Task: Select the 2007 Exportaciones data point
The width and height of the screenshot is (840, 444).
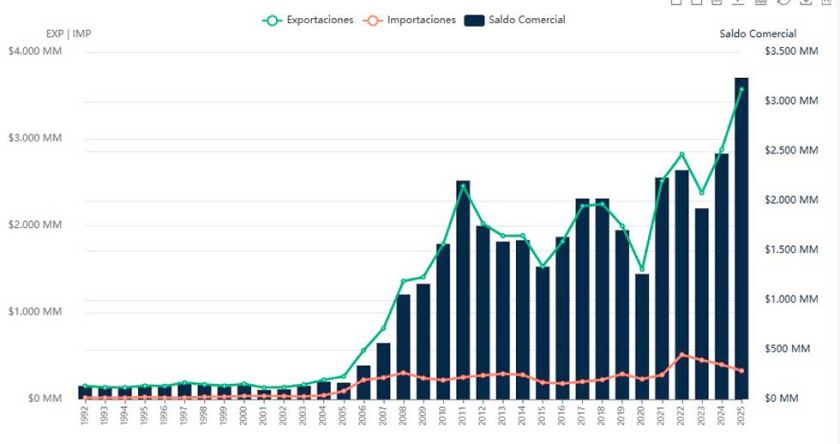Action: pyautogui.click(x=383, y=328)
